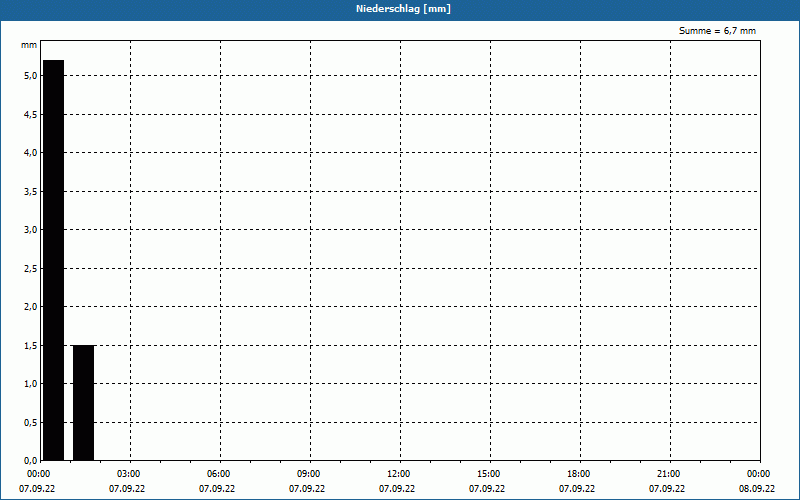Select the 2,0 y-axis tick label

(29, 307)
